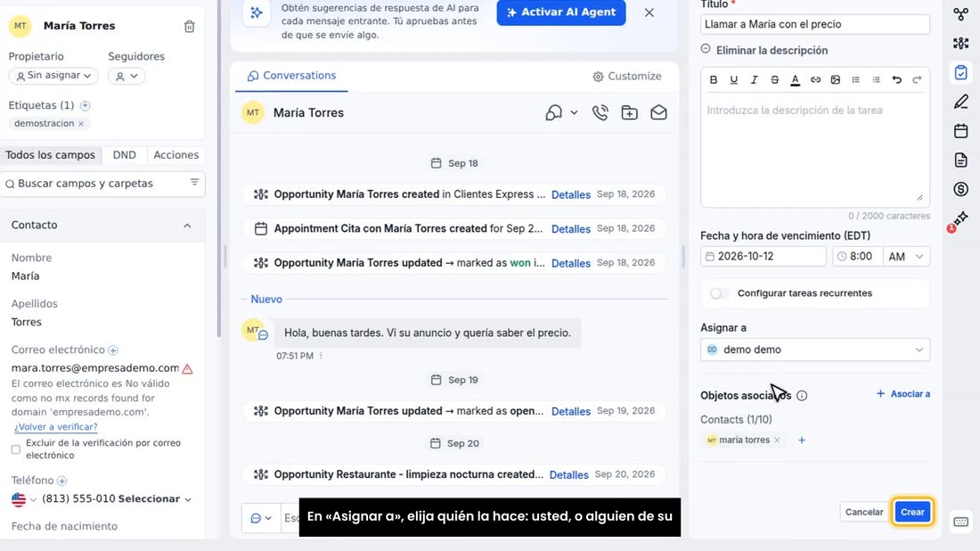Open the field filter icon beside search

[x=194, y=183]
